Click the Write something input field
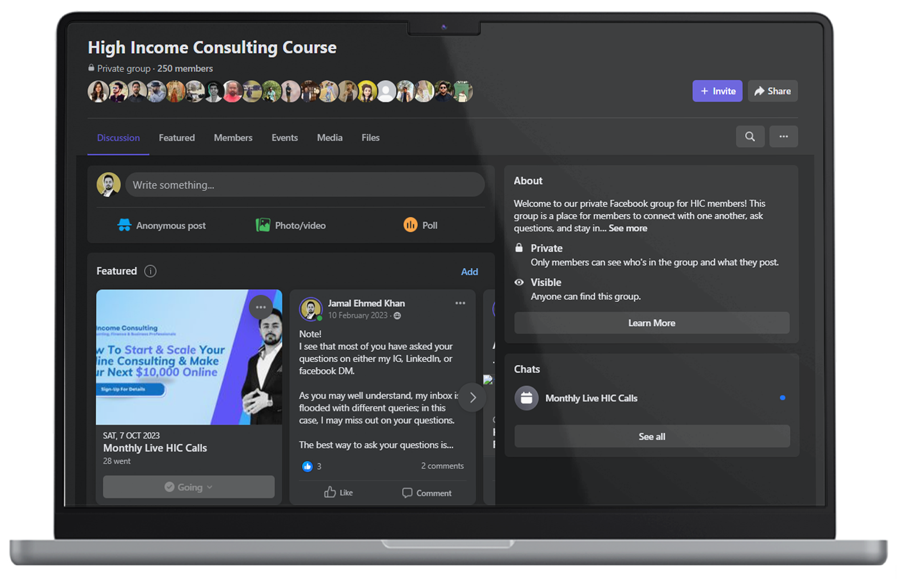This screenshot has width=897, height=588. 305,185
